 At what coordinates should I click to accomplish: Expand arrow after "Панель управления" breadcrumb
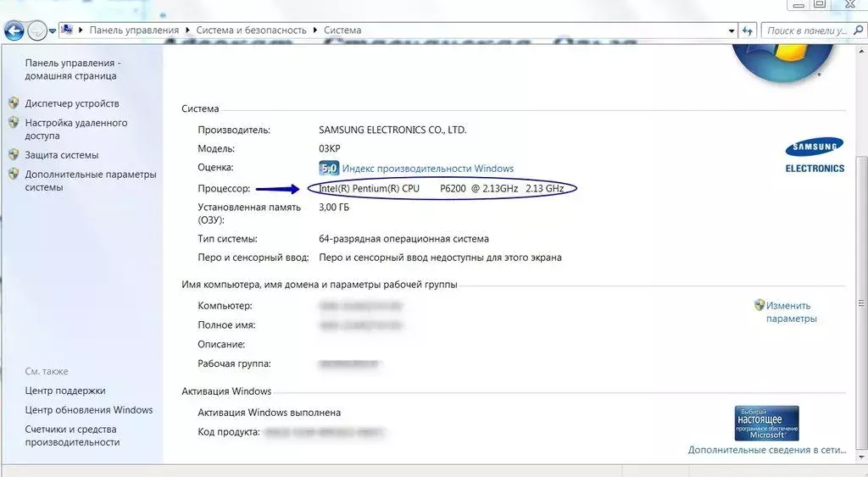(187, 30)
